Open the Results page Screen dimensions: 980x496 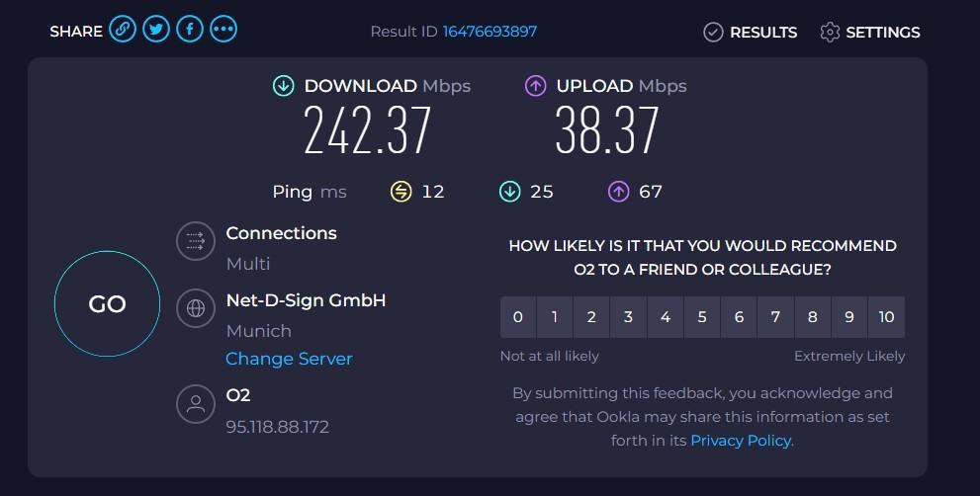coord(750,32)
